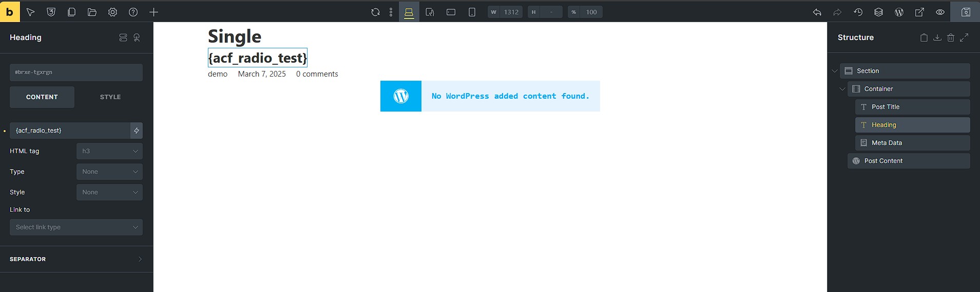The image size is (980, 292).
Task: Toggle preview mode eye icon
Action: (940, 12)
